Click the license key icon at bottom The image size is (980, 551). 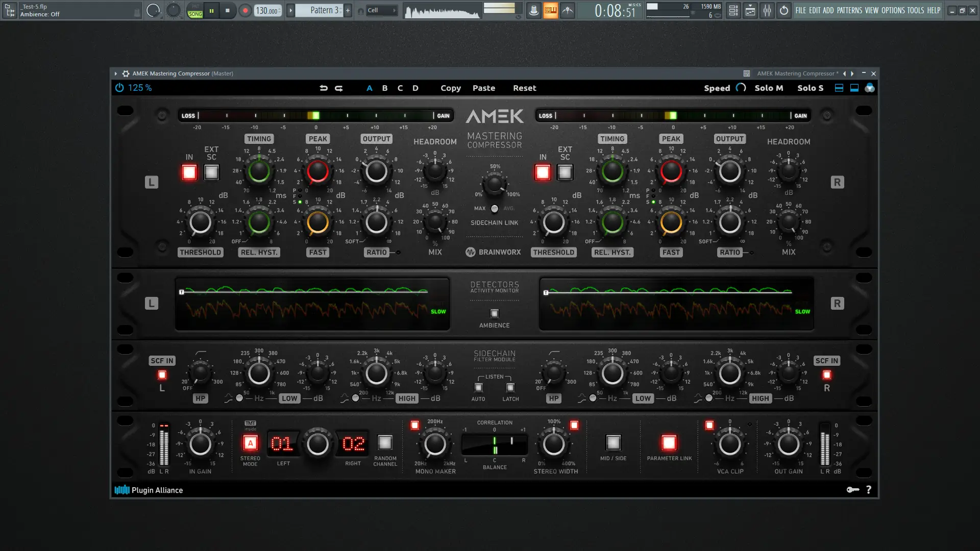(x=852, y=490)
